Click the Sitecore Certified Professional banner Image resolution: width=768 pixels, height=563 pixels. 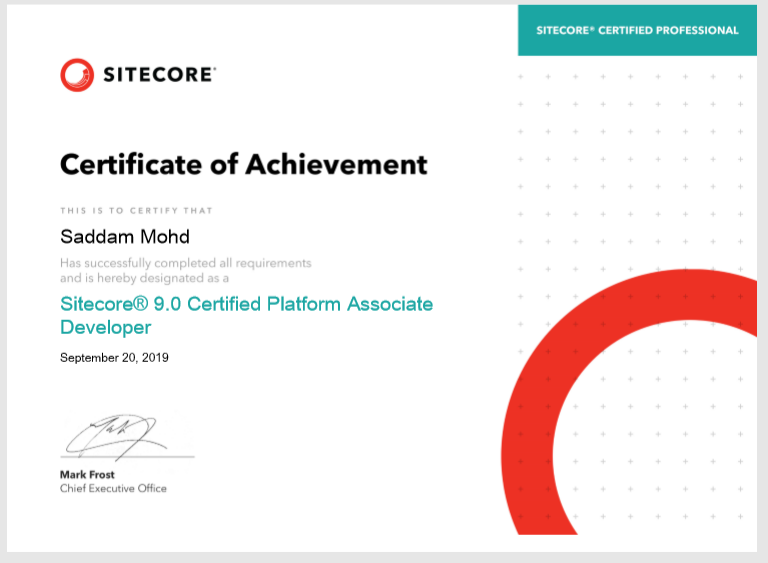637,30
